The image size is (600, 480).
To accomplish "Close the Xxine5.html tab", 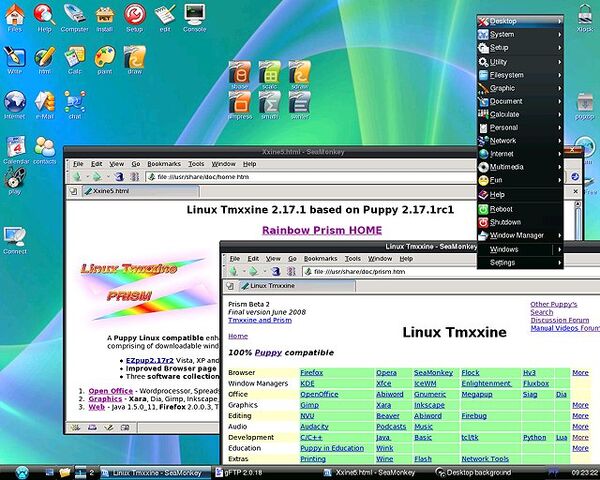I will [576, 191].
